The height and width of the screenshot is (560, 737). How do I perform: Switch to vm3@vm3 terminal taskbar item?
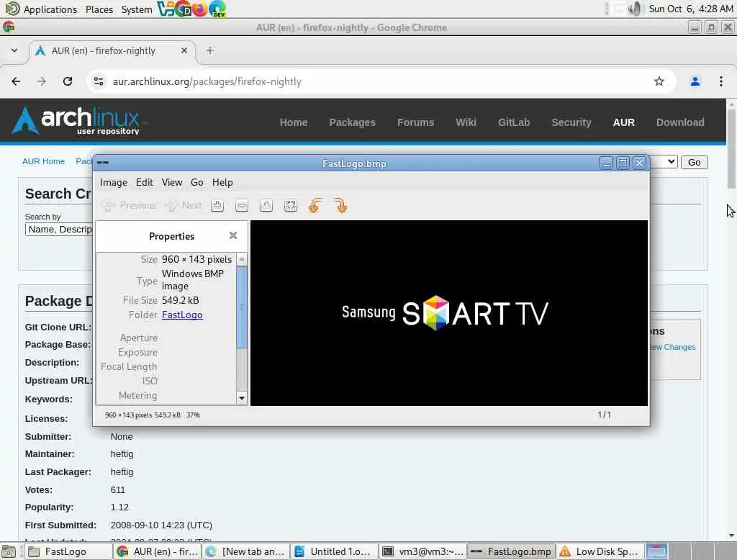pyautogui.click(x=423, y=551)
